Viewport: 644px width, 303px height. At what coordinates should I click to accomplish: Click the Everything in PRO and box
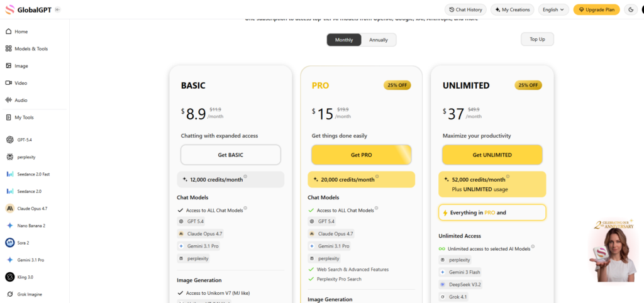pos(492,212)
